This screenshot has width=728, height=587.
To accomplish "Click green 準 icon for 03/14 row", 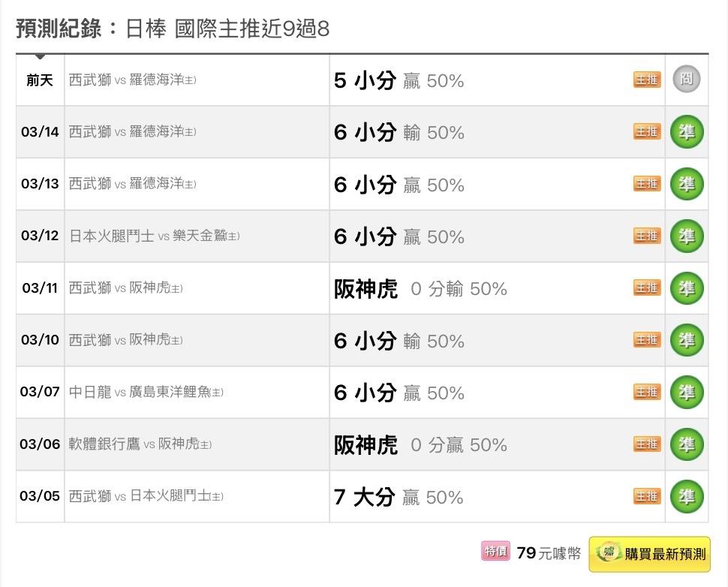I will pyautogui.click(x=686, y=131).
